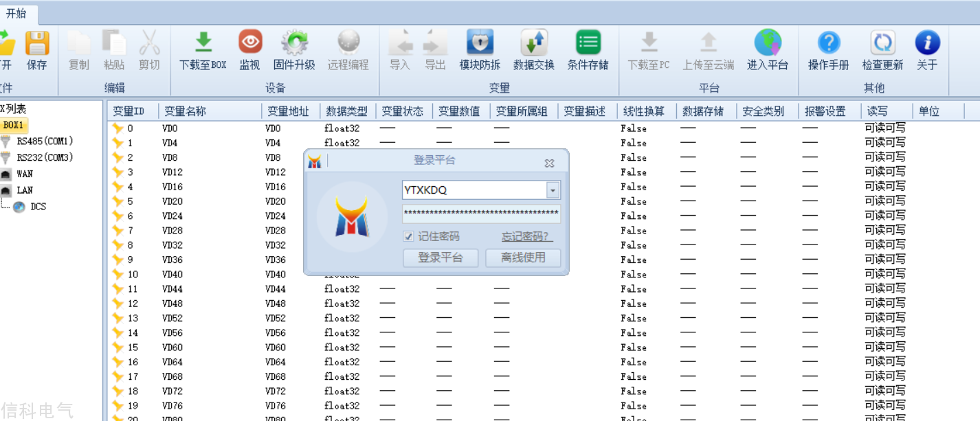Viewport: 980px width, 421px height.
Task: Select variable row ID 19
Action: pyautogui.click(x=133, y=406)
